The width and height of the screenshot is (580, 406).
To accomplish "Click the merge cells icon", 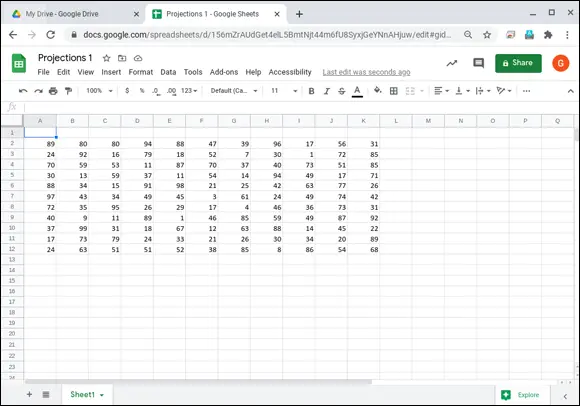I will tap(410, 91).
